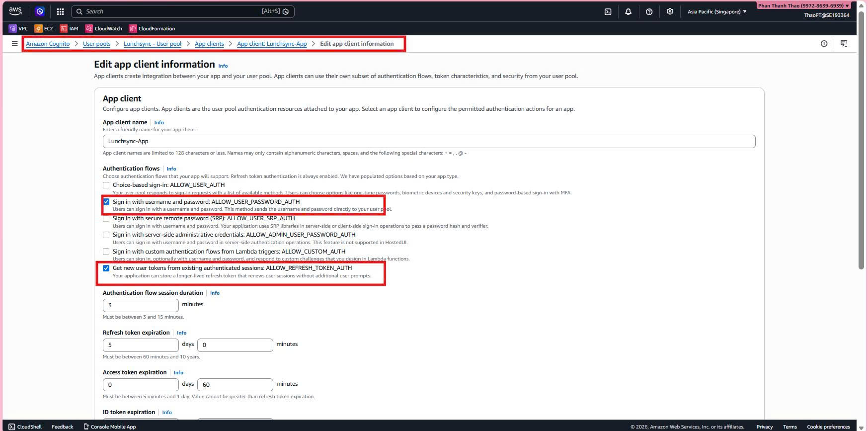Click the Feedback button in footer
Image resolution: width=868 pixels, height=431 pixels.
pos(62,427)
